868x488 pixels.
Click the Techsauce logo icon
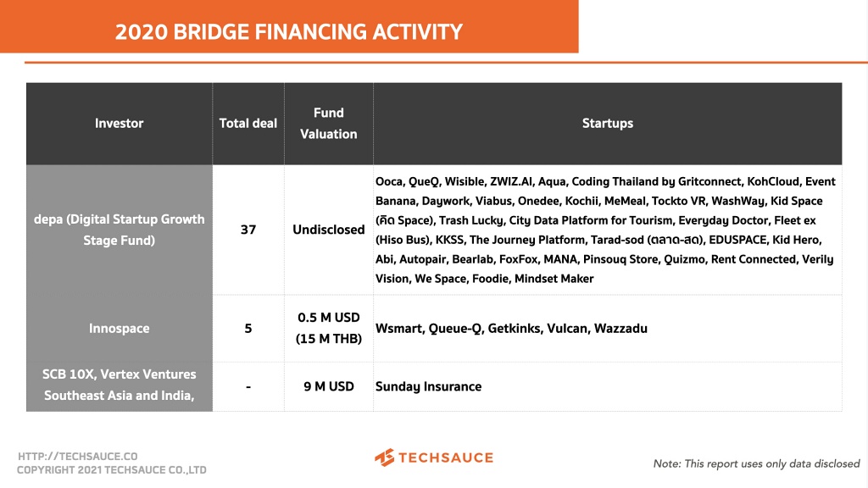(385, 457)
